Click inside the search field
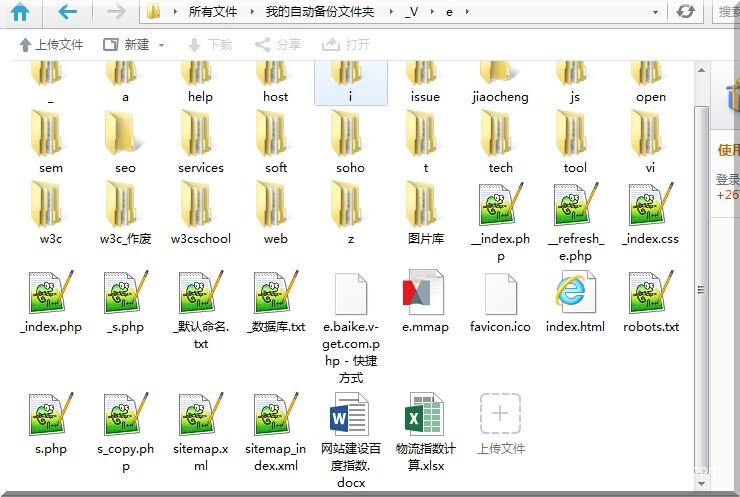The height and width of the screenshot is (497, 740). (726, 12)
